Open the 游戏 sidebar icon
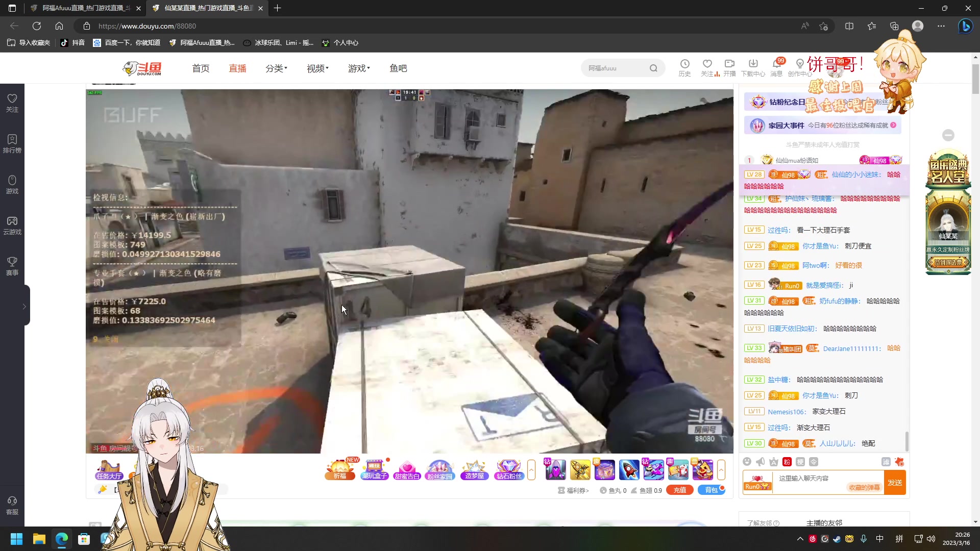The width and height of the screenshot is (980, 551). [x=12, y=184]
